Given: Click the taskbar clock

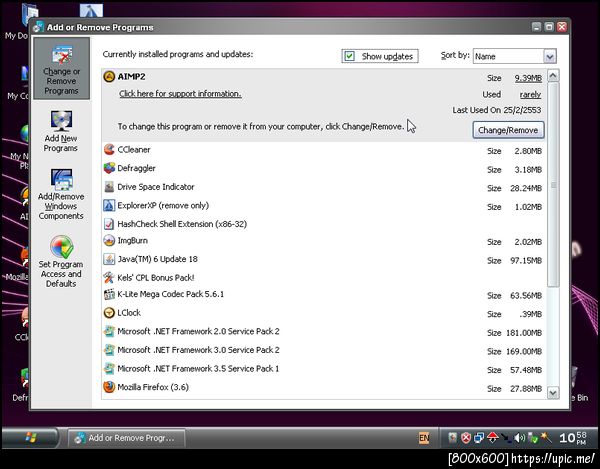Looking at the screenshot, I should click(572, 438).
